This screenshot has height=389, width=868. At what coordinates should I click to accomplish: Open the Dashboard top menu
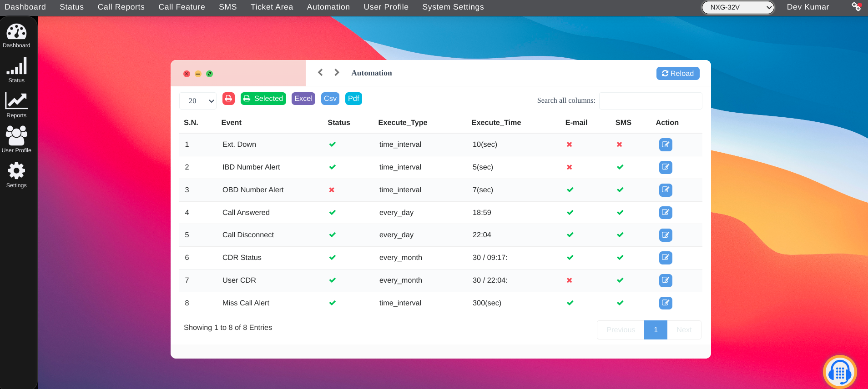tap(25, 7)
